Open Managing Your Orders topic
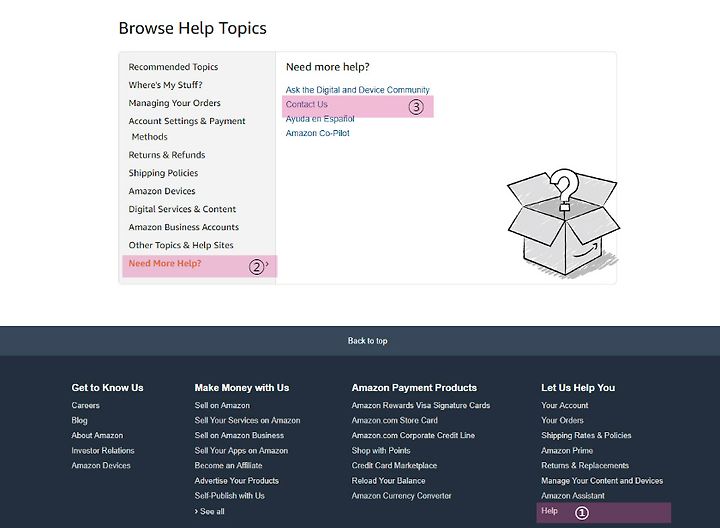This screenshot has height=528, width=720. [x=174, y=103]
